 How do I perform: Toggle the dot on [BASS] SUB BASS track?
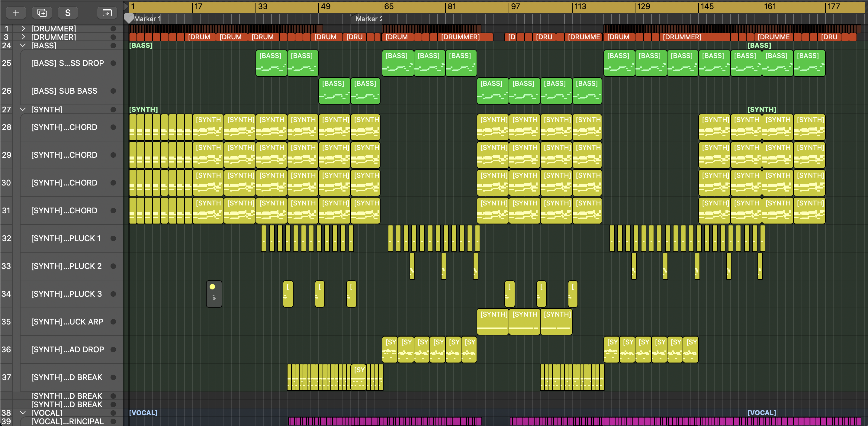click(x=113, y=91)
